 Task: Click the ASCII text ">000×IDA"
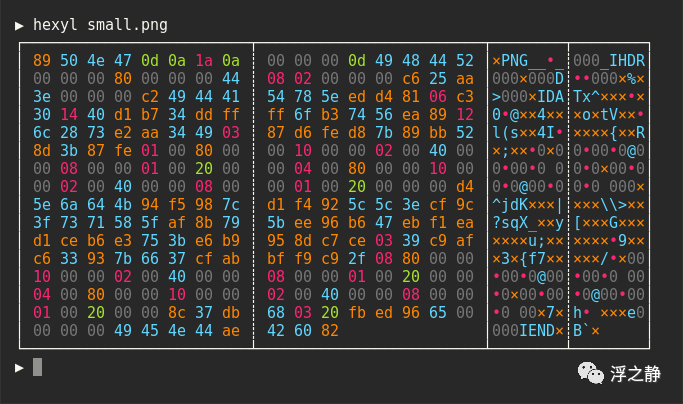tap(528, 96)
